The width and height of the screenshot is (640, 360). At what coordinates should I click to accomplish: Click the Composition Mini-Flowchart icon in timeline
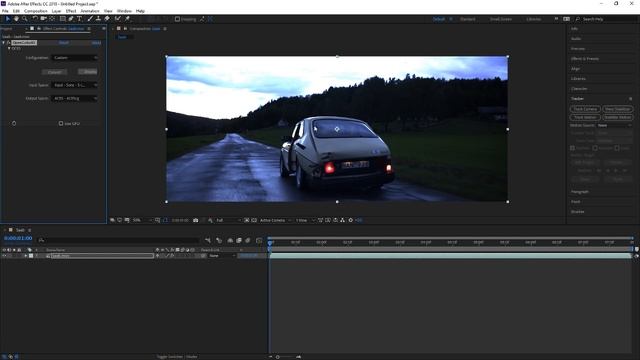point(208,240)
